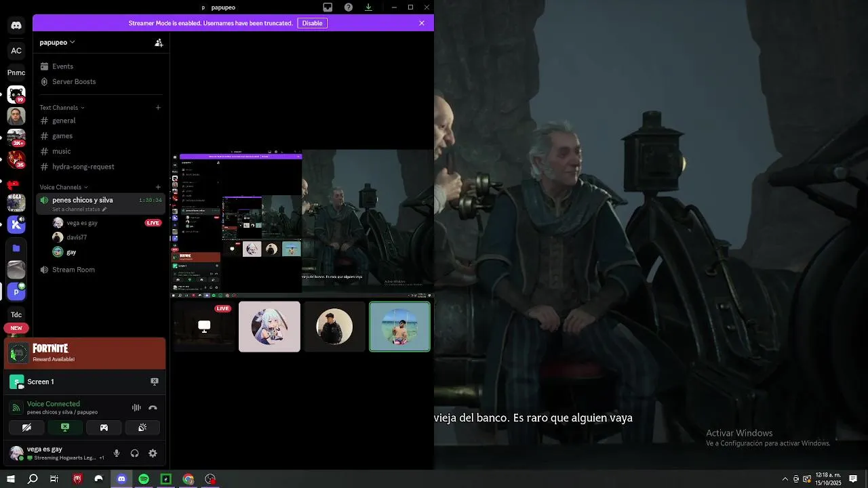Toggle noise suppression icon
Image resolution: width=868 pixels, height=488 pixels.
(136, 408)
